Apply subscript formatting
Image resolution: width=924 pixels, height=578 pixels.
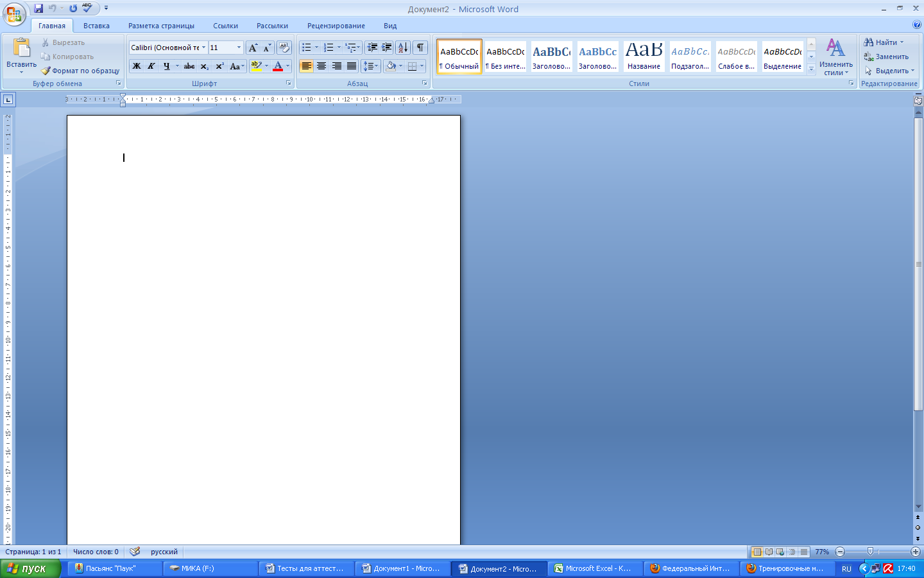(205, 66)
